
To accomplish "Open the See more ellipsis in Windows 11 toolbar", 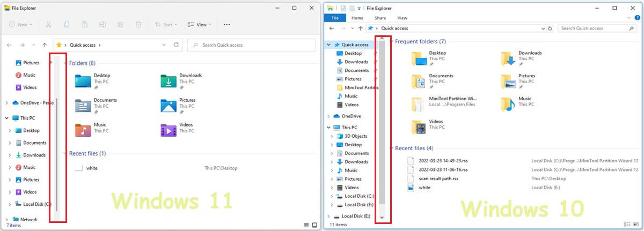I will pos(226,25).
